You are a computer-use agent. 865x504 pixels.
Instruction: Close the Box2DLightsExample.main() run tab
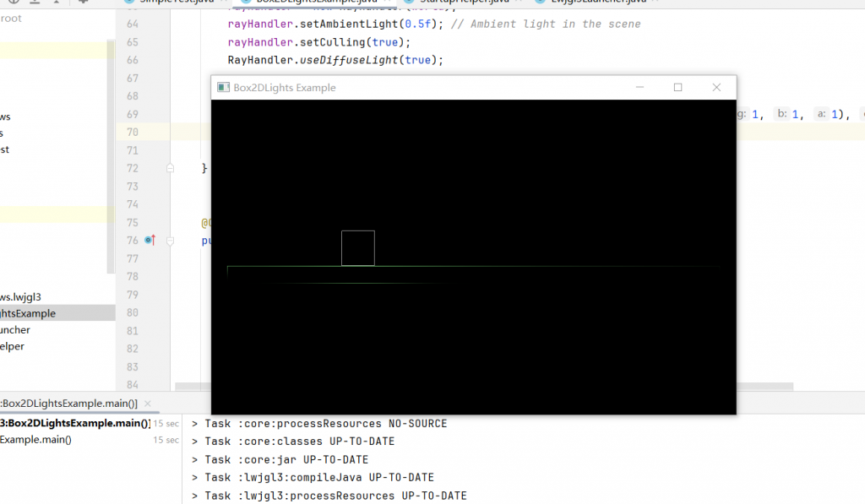(146, 404)
